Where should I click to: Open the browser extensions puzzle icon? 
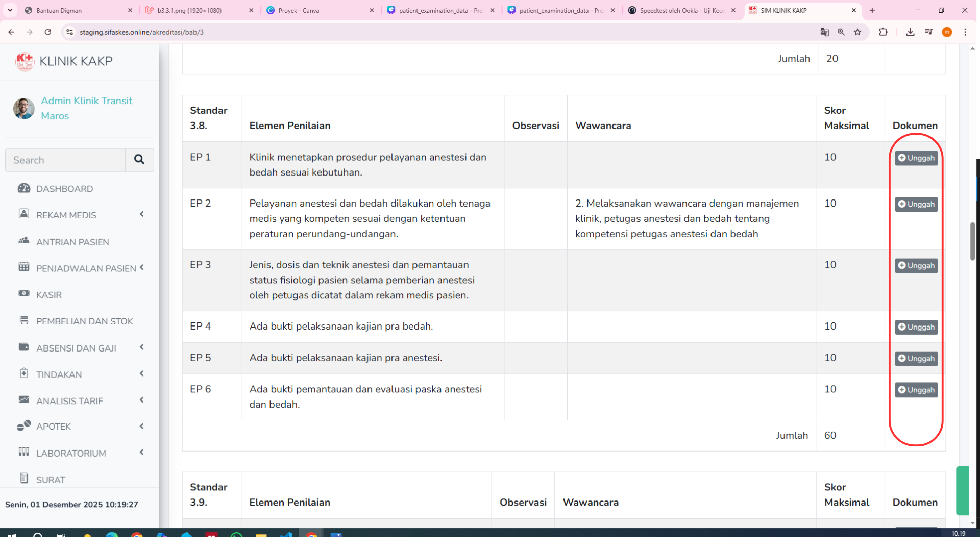click(883, 32)
